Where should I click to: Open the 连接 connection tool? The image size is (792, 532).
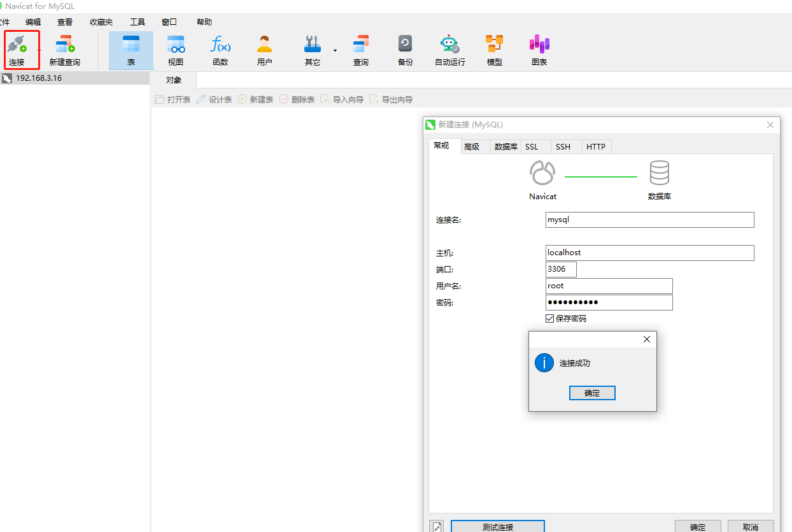click(17, 50)
